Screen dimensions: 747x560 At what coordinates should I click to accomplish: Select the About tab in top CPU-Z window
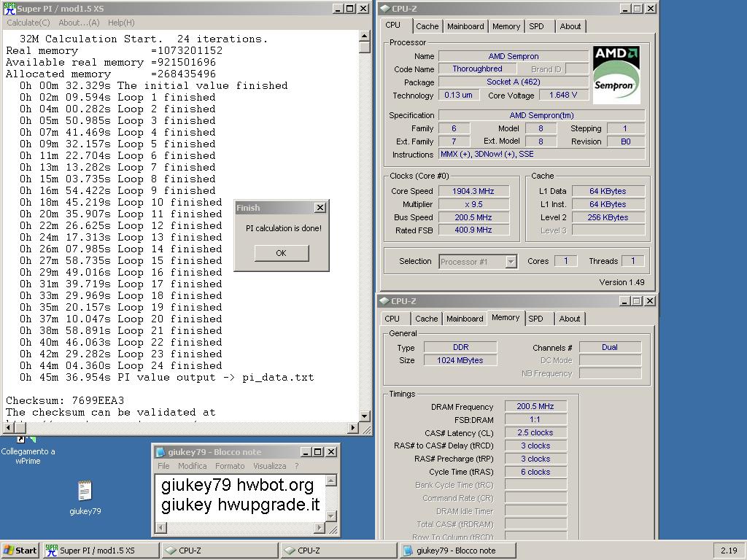[x=570, y=26]
